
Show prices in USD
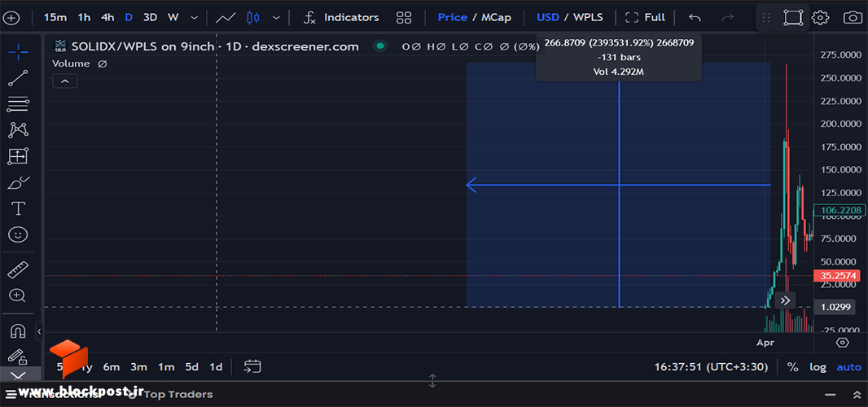[547, 18]
